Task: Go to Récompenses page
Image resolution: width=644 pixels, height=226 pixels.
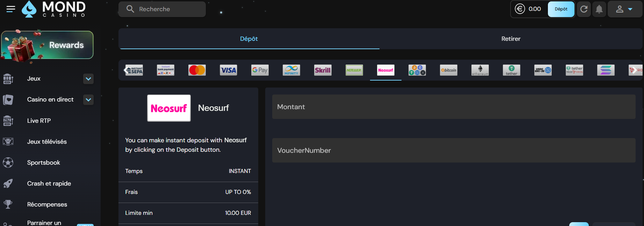Action: point(47,204)
